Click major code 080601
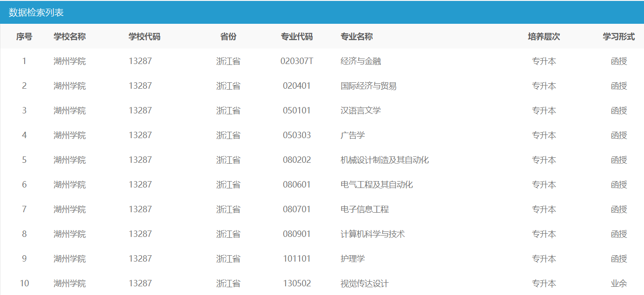644x295 pixels. [297, 185]
